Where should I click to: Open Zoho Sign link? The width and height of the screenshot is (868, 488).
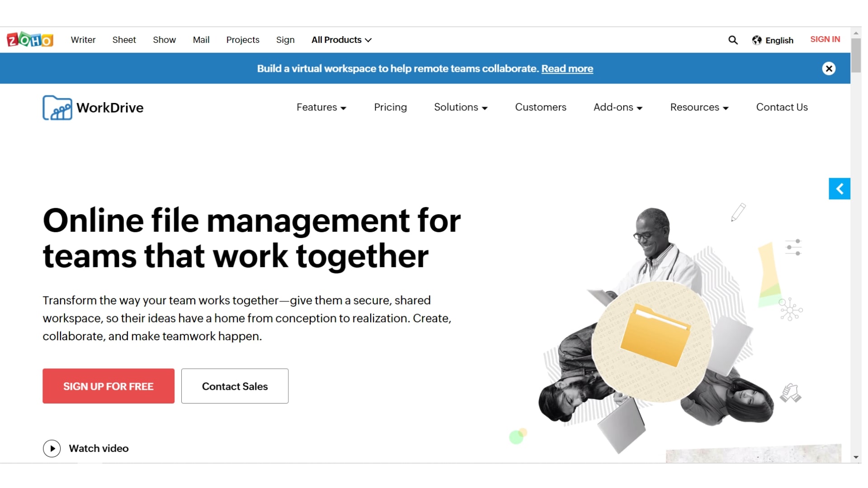click(285, 40)
